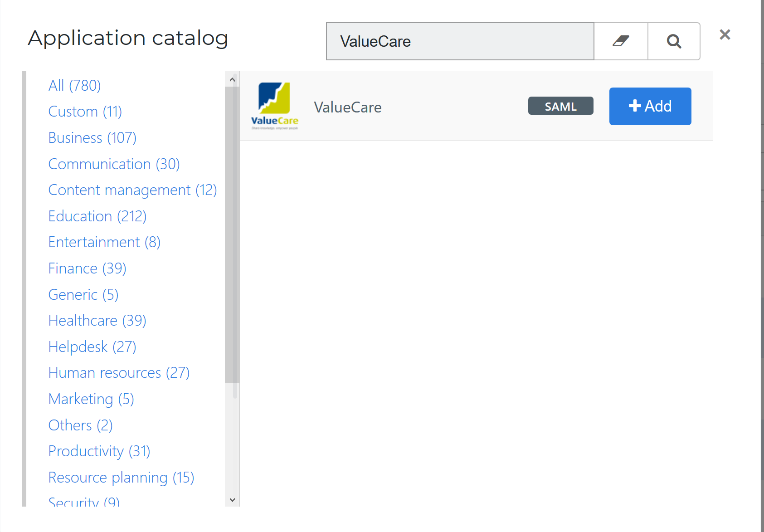
Task: Filter by Education (212) category
Action: click(97, 216)
